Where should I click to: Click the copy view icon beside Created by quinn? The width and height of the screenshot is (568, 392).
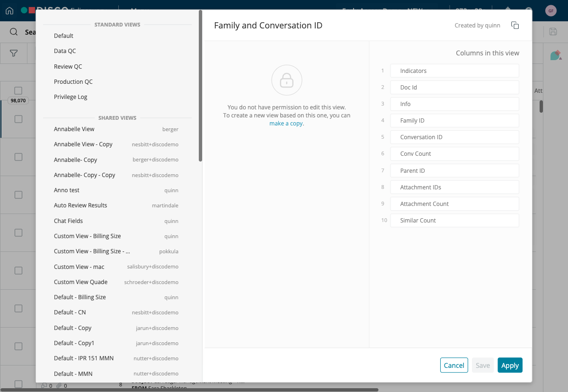point(515,26)
